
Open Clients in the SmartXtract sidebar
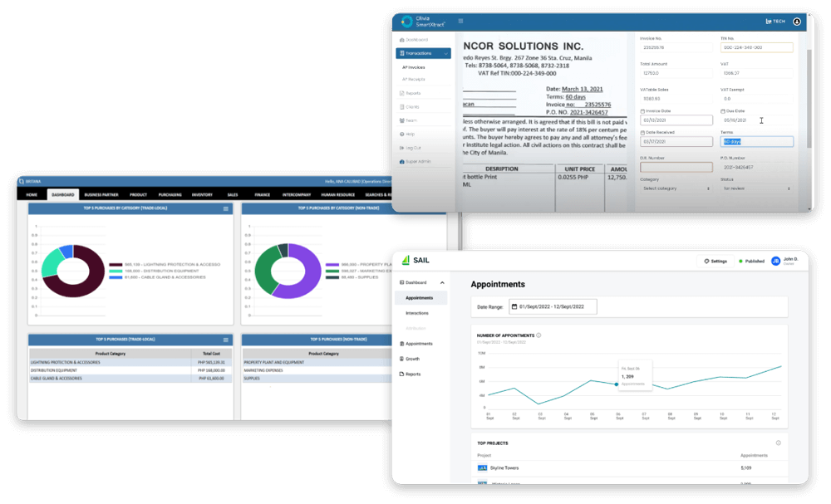pyautogui.click(x=410, y=107)
